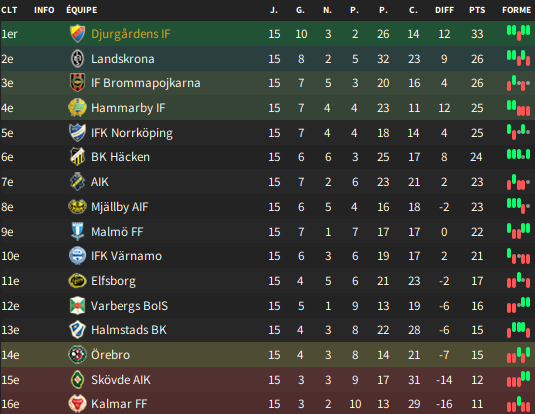The height and width of the screenshot is (414, 535).
Task: Click the Landskrona club badge
Action: click(x=77, y=59)
